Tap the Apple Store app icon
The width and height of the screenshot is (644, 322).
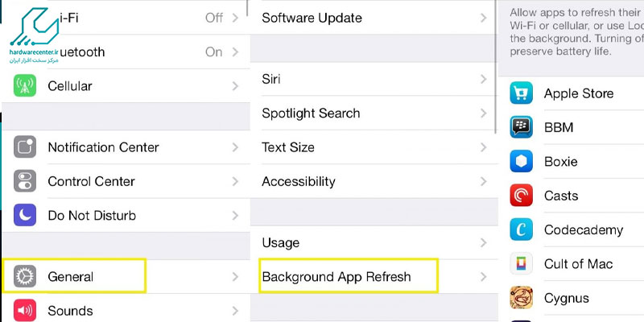pos(522,93)
